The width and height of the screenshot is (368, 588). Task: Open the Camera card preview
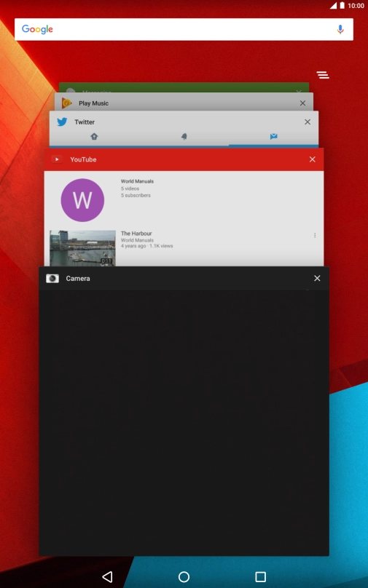(184, 423)
